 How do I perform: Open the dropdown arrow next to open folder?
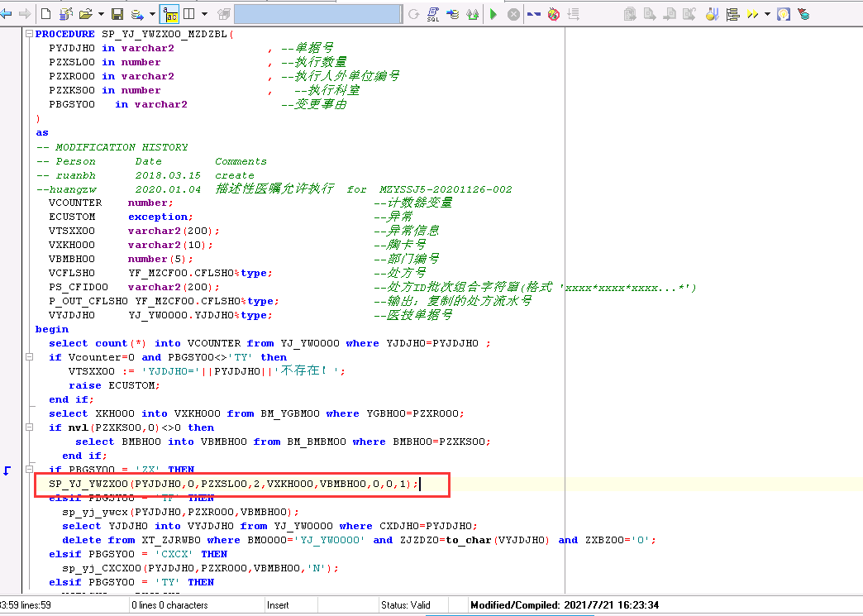(101, 14)
